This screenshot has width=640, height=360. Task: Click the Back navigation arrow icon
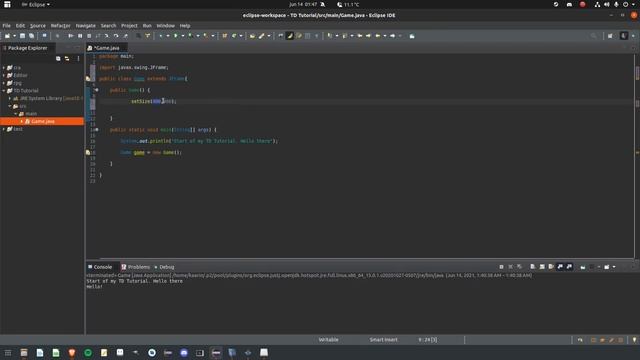point(378,36)
